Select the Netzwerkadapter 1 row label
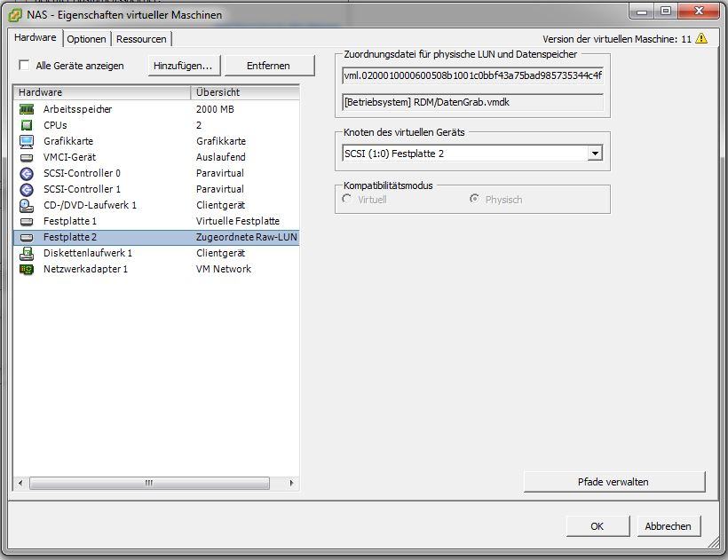 85,269
